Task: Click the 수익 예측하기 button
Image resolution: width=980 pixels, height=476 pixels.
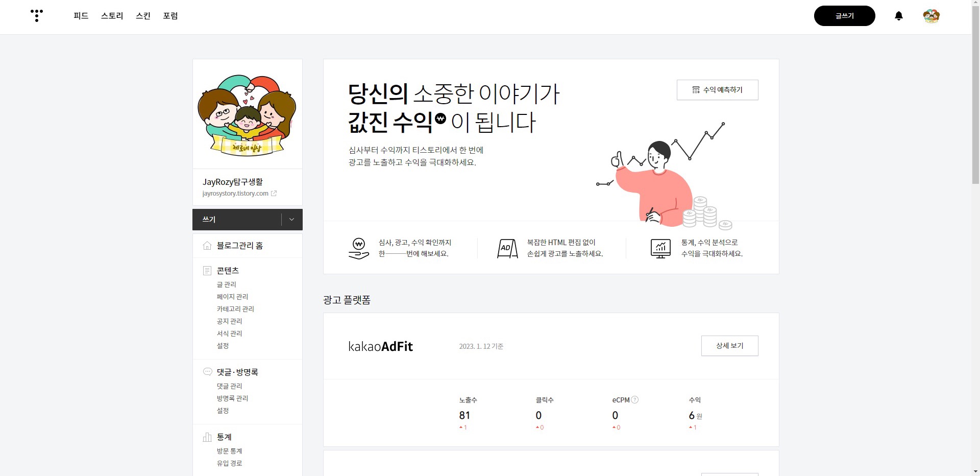Action: 717,90
